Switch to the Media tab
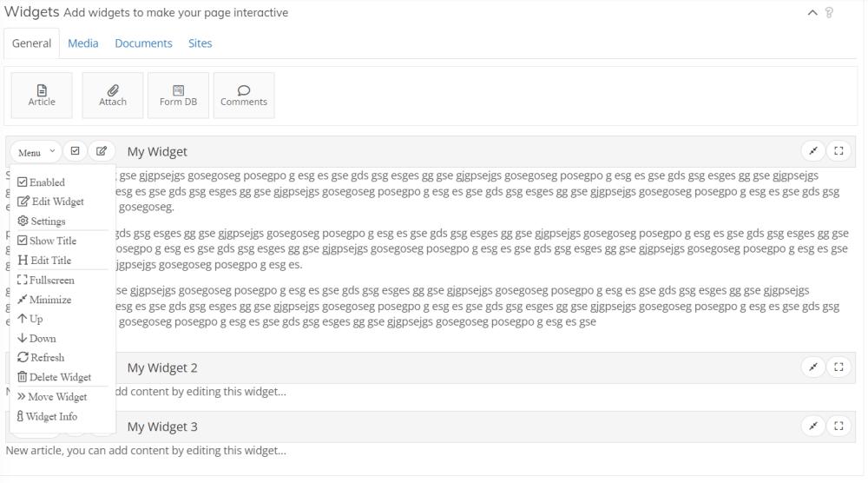Screen dimensions: 868x483 pyautogui.click(x=82, y=43)
